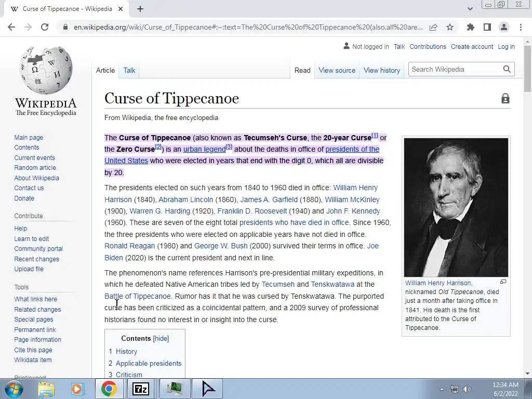This screenshot has width=532, height=399.
Task: Switch to the Article tab
Action: (105, 70)
